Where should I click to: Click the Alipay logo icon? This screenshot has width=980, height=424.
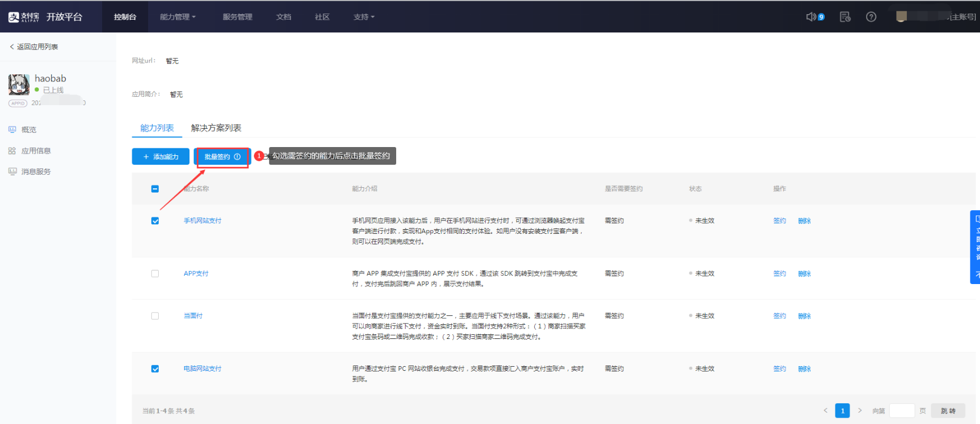[x=14, y=17]
